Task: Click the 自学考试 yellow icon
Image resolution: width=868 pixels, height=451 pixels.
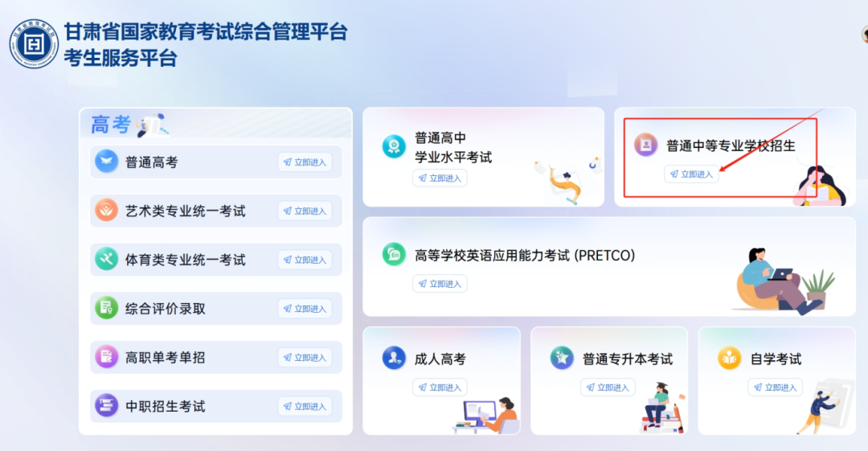Action: (729, 358)
